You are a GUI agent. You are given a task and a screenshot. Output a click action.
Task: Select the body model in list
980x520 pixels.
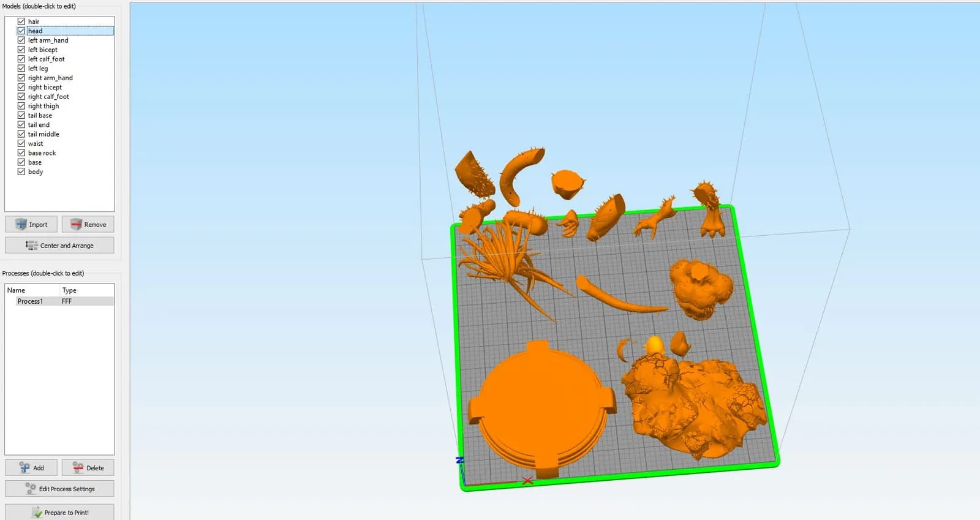pyautogui.click(x=36, y=172)
